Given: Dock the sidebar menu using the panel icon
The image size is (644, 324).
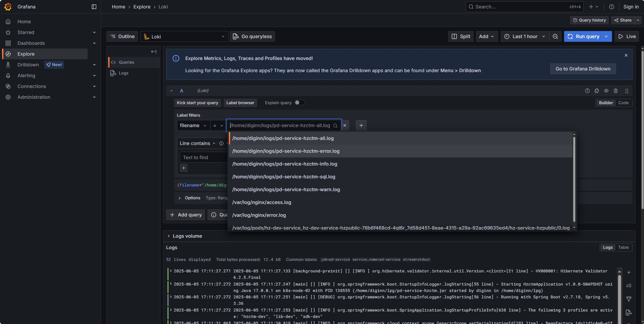Looking at the screenshot, I should (94, 7).
